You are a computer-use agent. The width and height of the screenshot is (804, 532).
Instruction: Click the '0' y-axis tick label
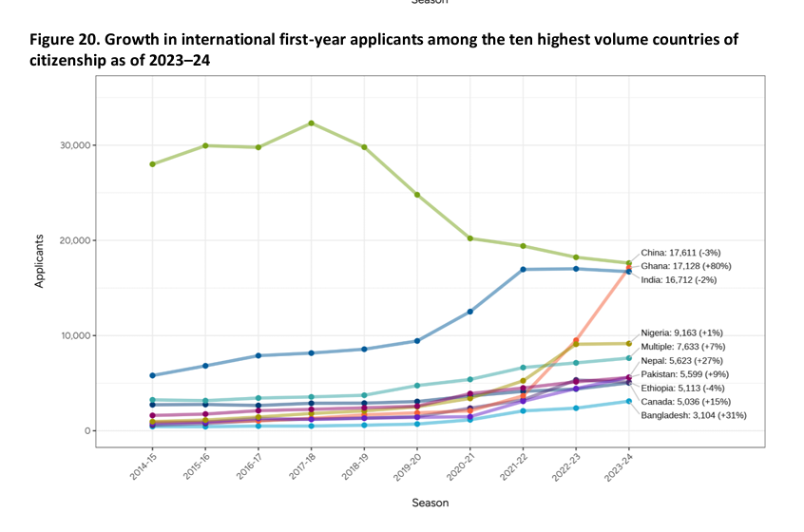87,430
